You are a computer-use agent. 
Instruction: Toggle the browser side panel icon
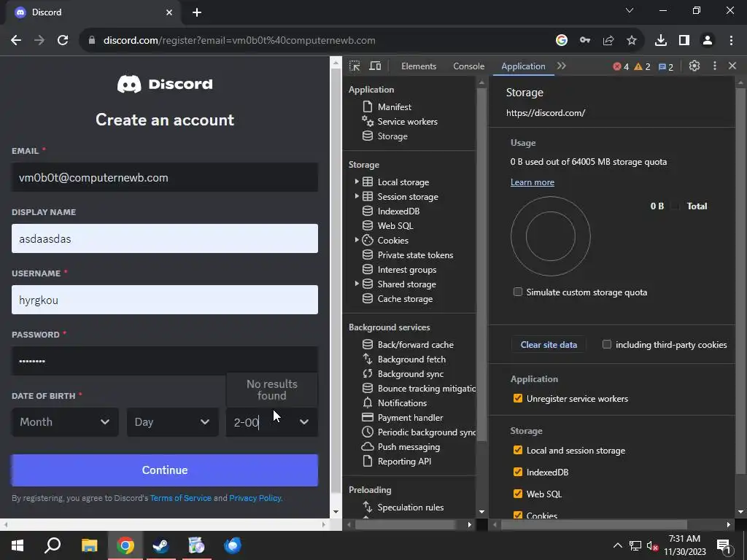684,41
